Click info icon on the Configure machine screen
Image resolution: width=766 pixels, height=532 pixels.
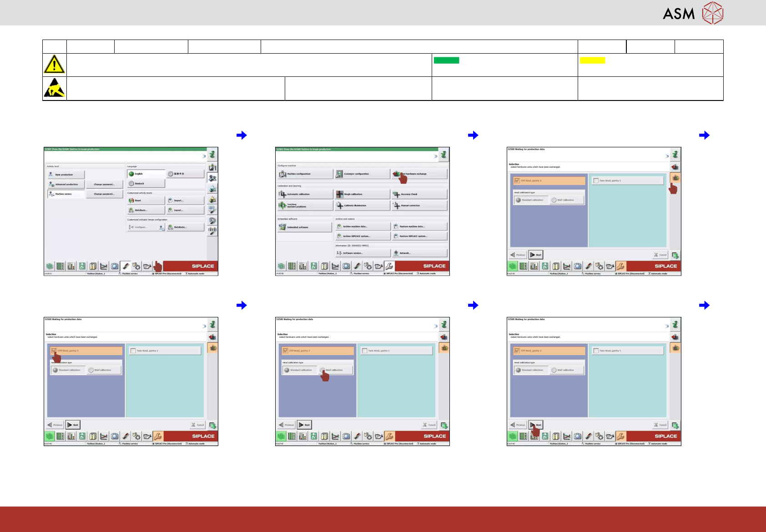[x=444, y=155]
